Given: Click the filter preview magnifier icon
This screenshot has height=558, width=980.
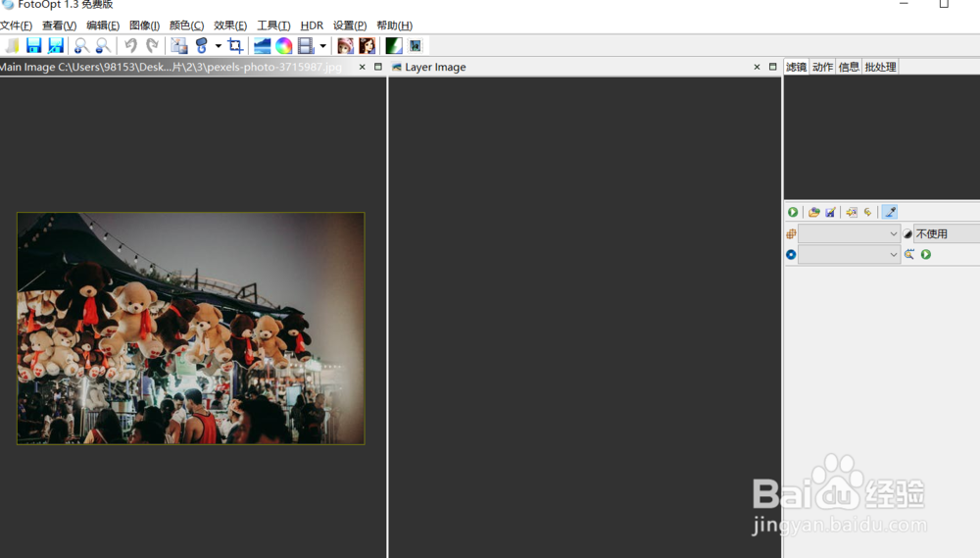Looking at the screenshot, I should click(x=908, y=254).
